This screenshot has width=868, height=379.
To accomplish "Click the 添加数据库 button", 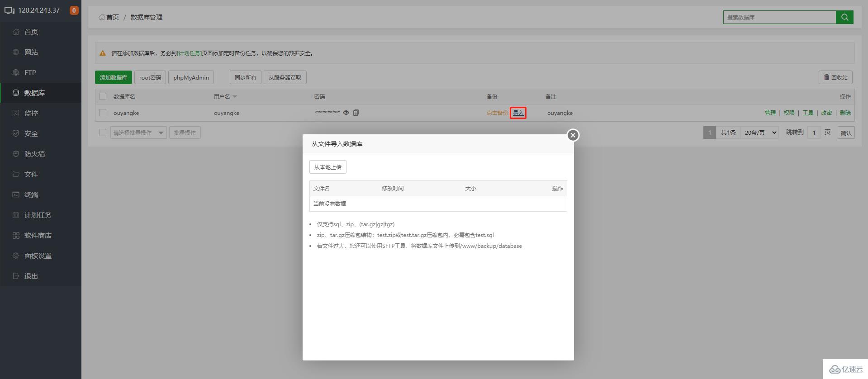I will (114, 77).
